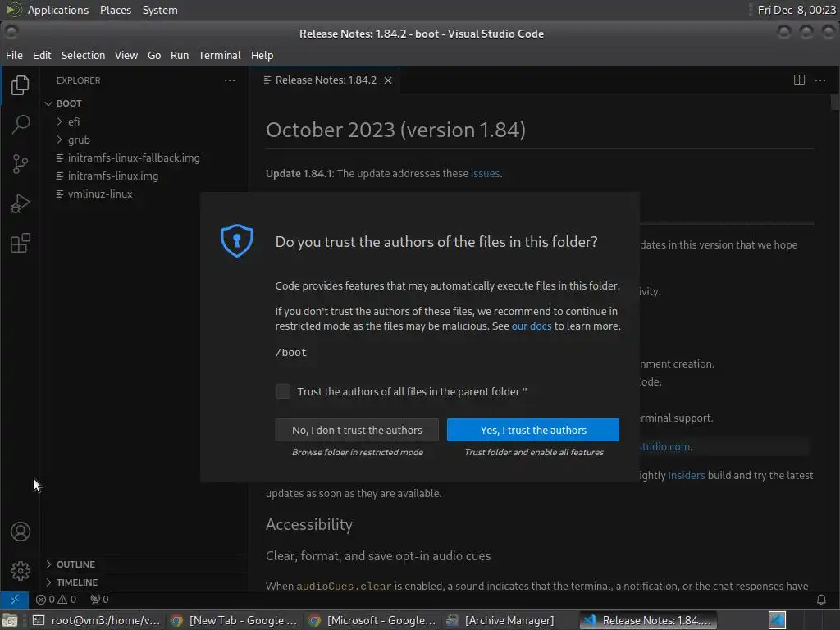Open the Run and Debug icon

point(20,203)
